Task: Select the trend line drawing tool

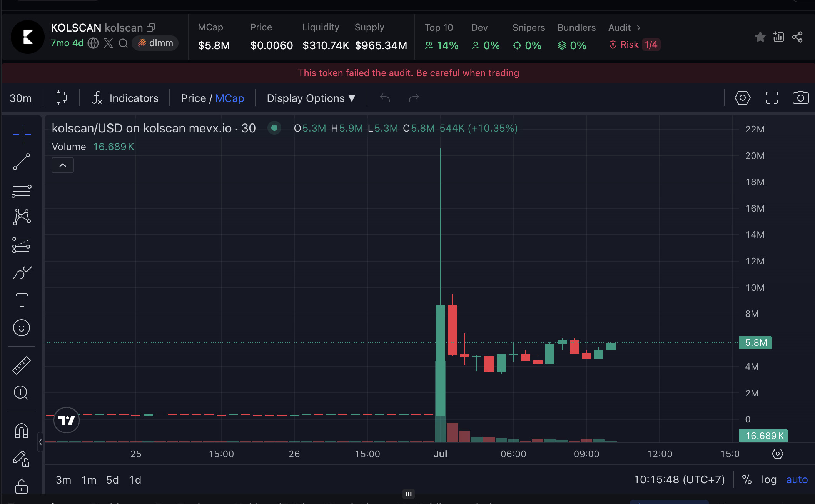Action: click(x=22, y=162)
